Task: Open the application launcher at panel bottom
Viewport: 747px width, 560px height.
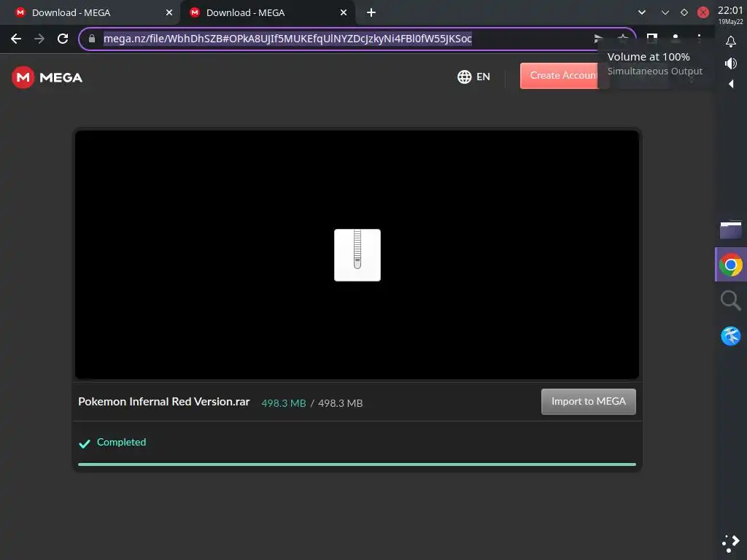Action: coord(731,543)
